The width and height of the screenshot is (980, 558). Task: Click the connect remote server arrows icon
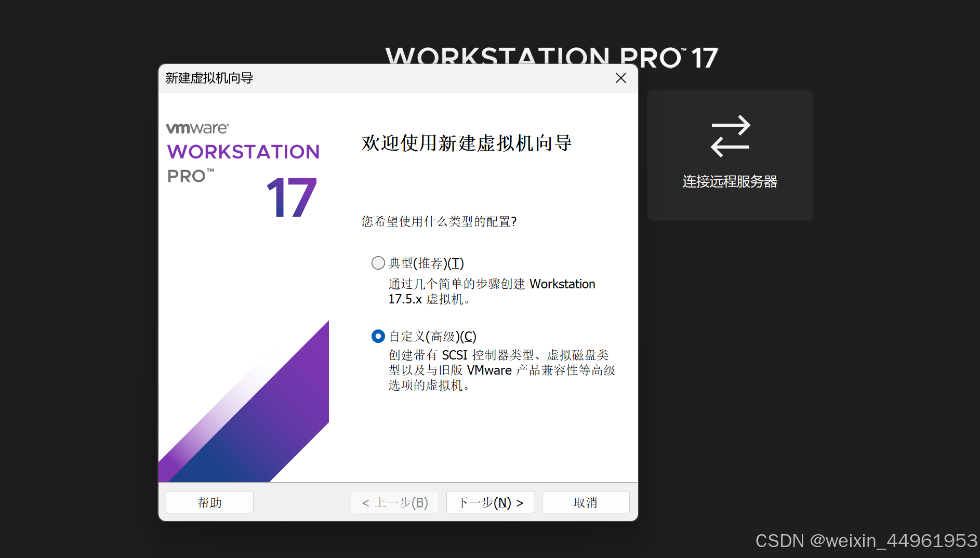(730, 136)
